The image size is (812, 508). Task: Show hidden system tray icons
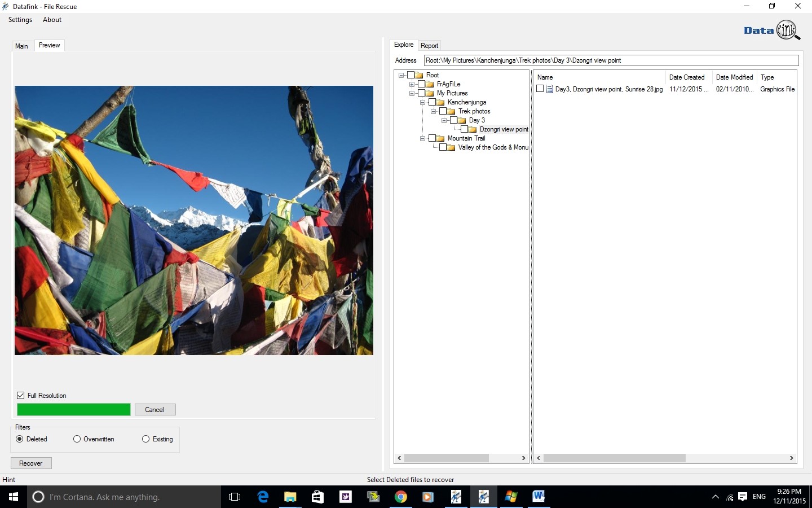pos(716,497)
